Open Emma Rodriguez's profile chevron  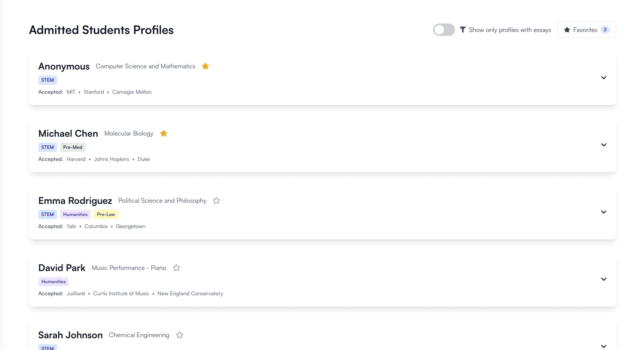coord(604,212)
